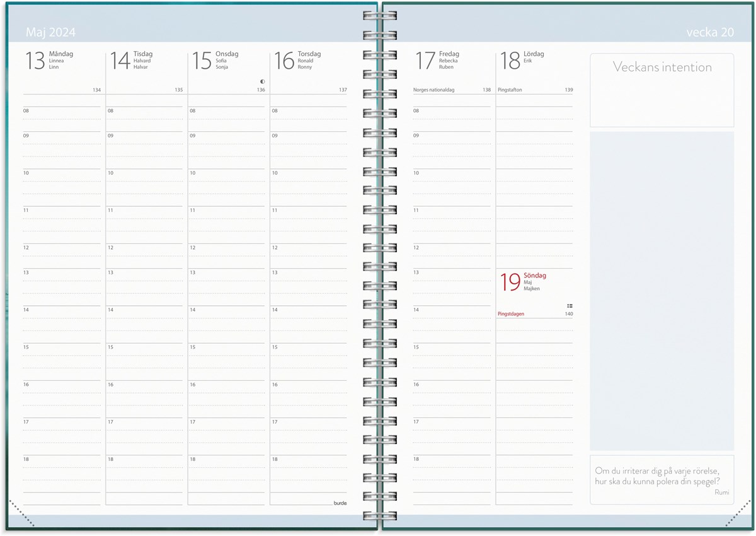Click the 12 time slot on Wednesday
The width and height of the screenshot is (756, 536).
[x=227, y=250]
